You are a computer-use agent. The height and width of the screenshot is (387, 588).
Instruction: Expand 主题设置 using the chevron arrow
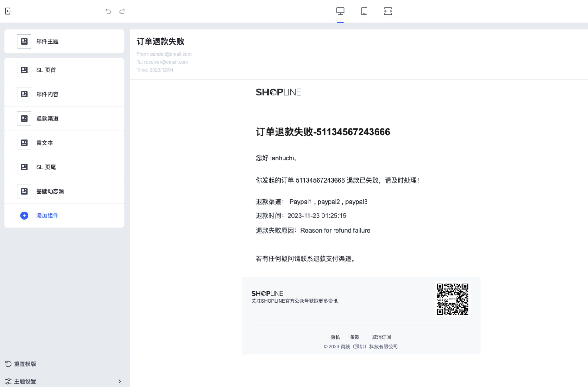point(120,381)
